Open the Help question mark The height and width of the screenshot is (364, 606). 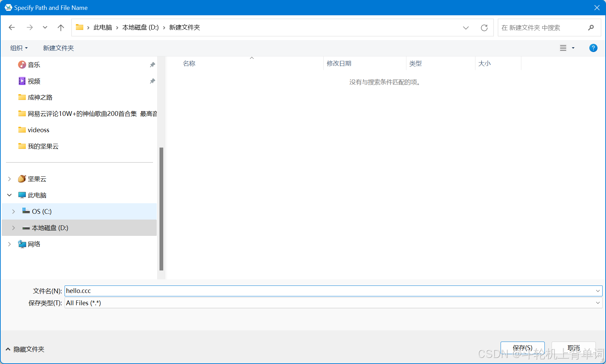[593, 48]
